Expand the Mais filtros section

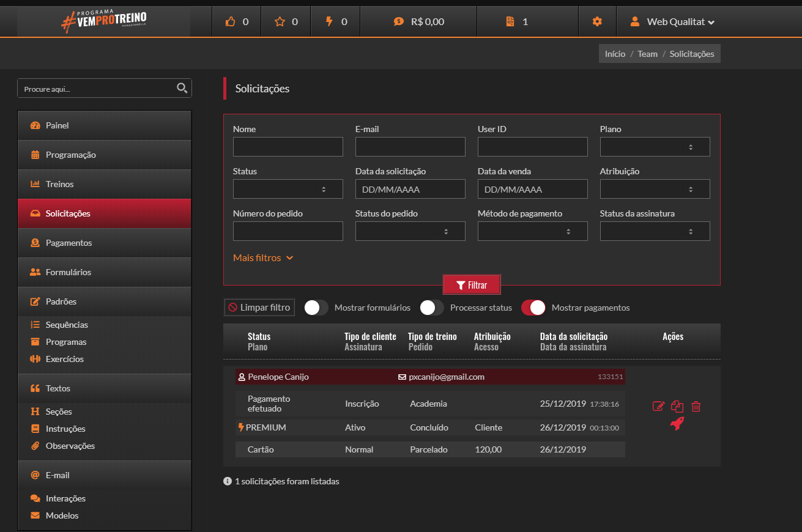tap(263, 258)
